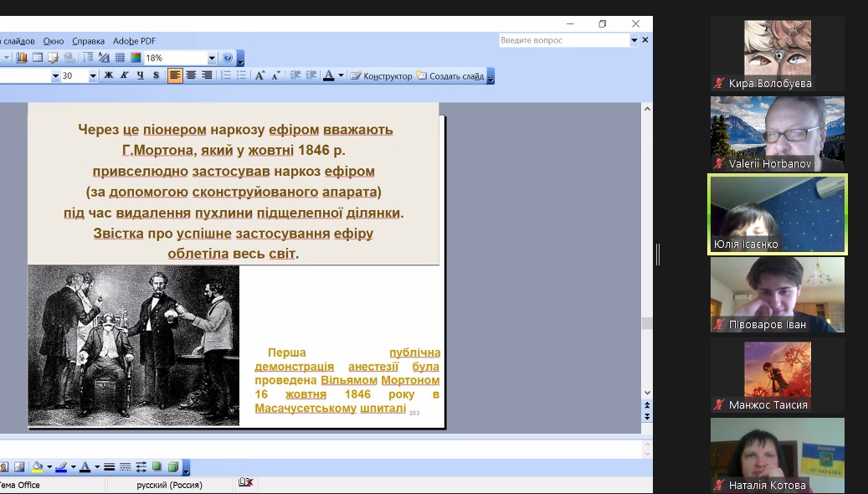
Task: Click the insert hyperlink globe icon
Action: [x=69, y=58]
